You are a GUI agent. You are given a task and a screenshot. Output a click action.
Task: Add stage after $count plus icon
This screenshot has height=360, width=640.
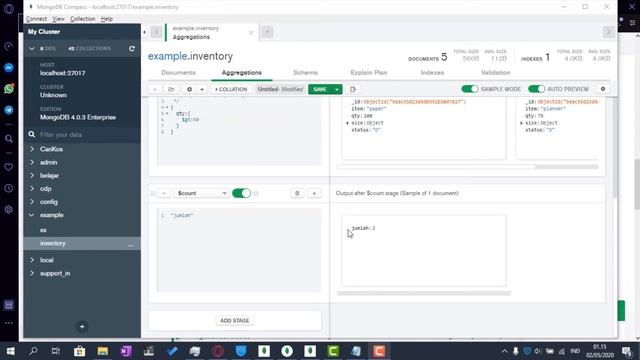click(x=314, y=193)
